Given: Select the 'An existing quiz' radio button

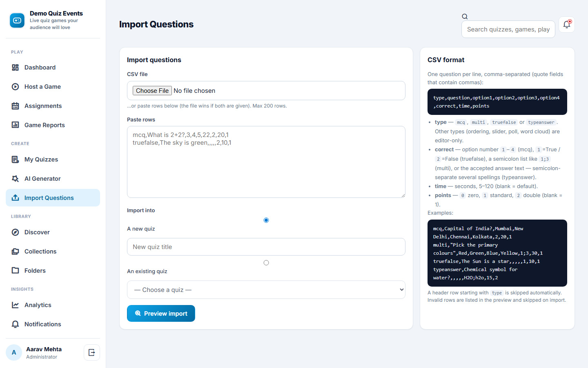Looking at the screenshot, I should point(266,263).
